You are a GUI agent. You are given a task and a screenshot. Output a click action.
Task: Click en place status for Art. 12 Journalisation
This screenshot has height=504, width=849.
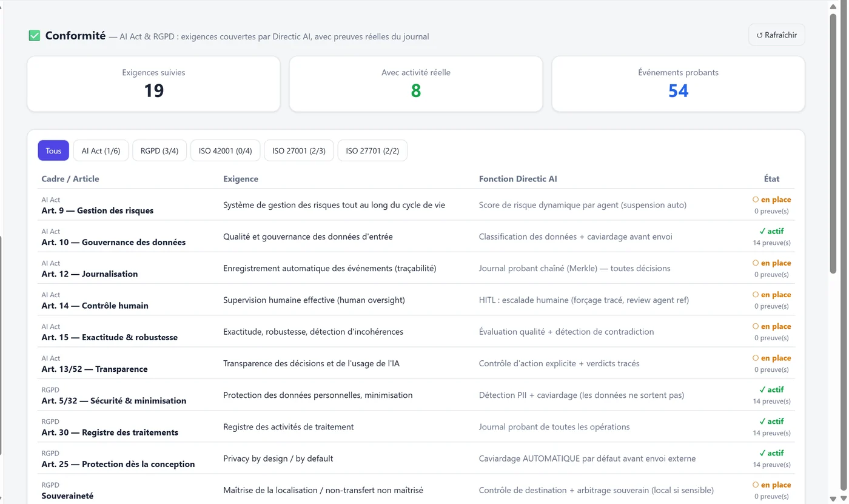click(771, 263)
